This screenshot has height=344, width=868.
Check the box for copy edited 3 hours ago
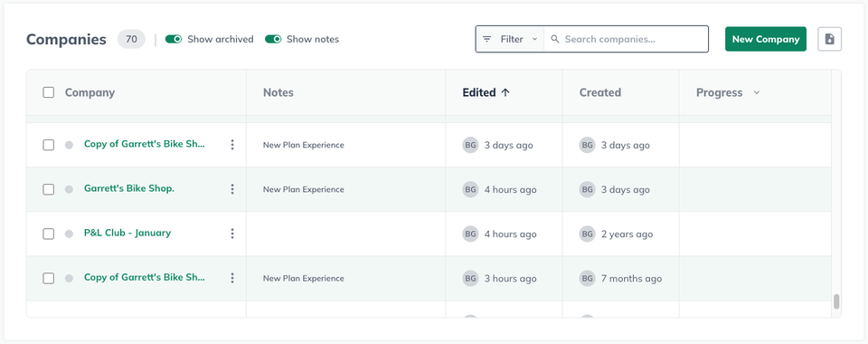pyautogui.click(x=49, y=278)
